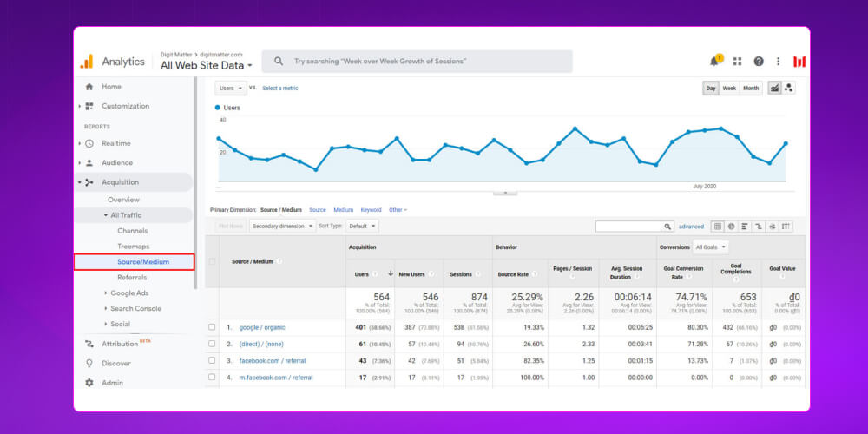
Task: Click the table search magnifier button
Action: click(x=667, y=227)
